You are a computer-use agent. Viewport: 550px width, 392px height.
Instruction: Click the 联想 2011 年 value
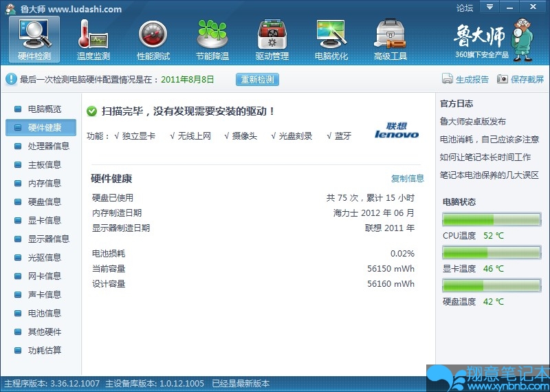[x=390, y=228]
